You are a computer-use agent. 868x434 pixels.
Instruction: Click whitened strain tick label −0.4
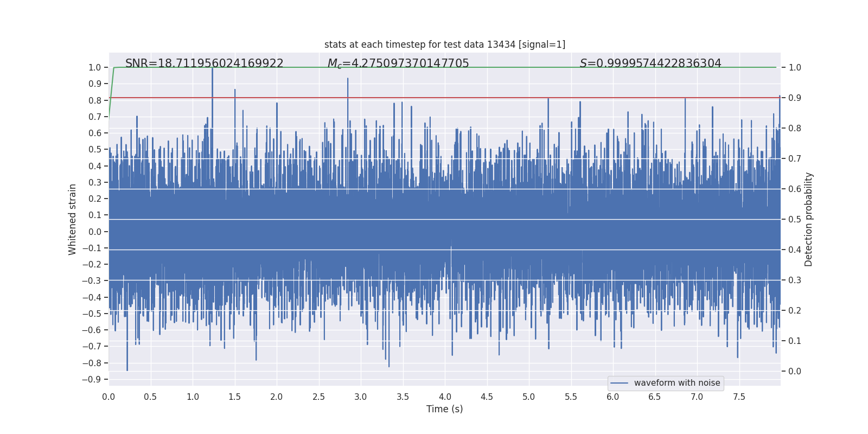[92, 298]
